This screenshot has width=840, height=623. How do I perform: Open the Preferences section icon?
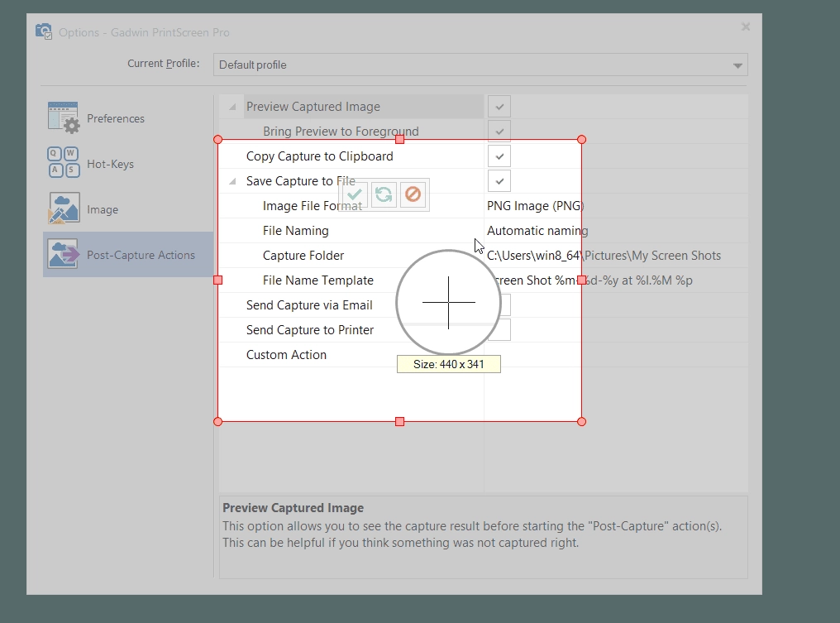(x=64, y=118)
